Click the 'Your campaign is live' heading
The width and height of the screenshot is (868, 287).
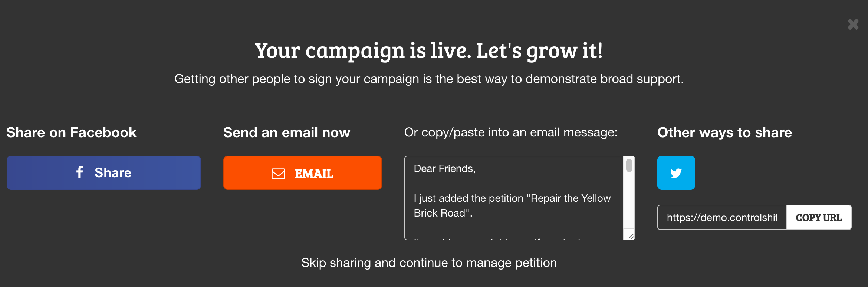(429, 50)
